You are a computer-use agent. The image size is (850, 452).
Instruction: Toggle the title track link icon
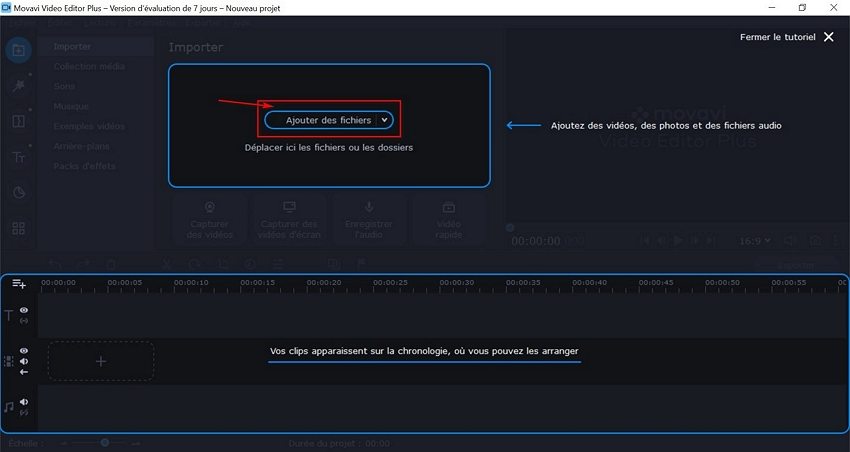[24, 321]
